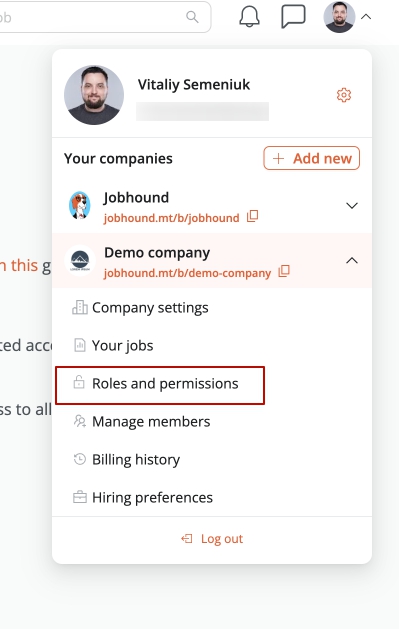The width and height of the screenshot is (399, 629).
Task: Go to Manage members
Action: tap(142, 422)
